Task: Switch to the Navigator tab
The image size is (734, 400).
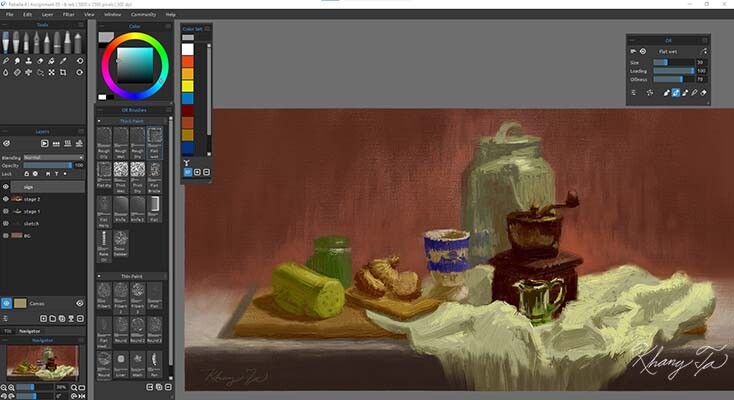Action: [29, 331]
